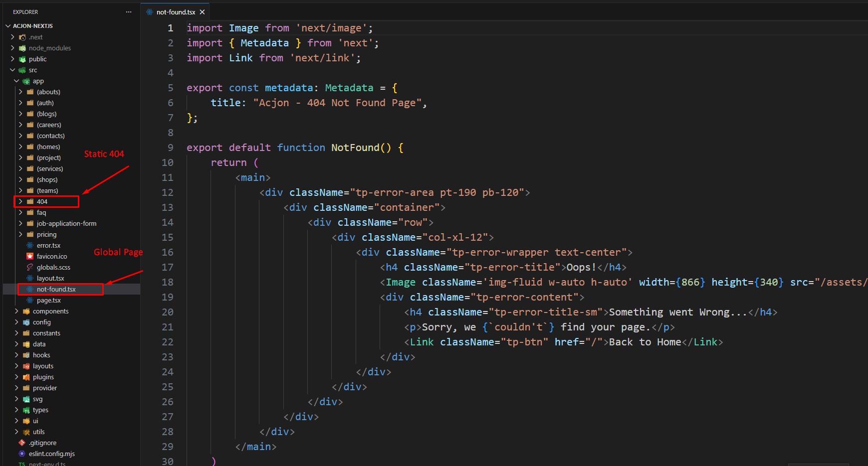Expand the components folder chevron
Screen dimensions: 868x466
tap(16, 311)
